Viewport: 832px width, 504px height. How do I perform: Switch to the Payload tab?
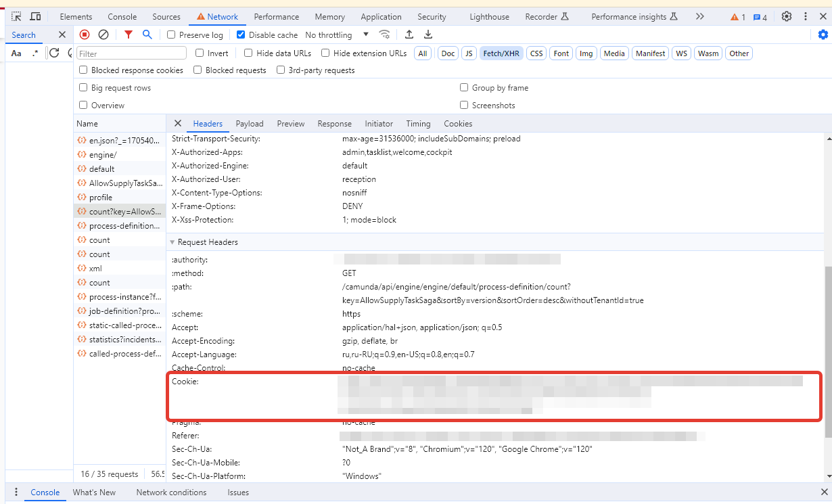coord(250,124)
